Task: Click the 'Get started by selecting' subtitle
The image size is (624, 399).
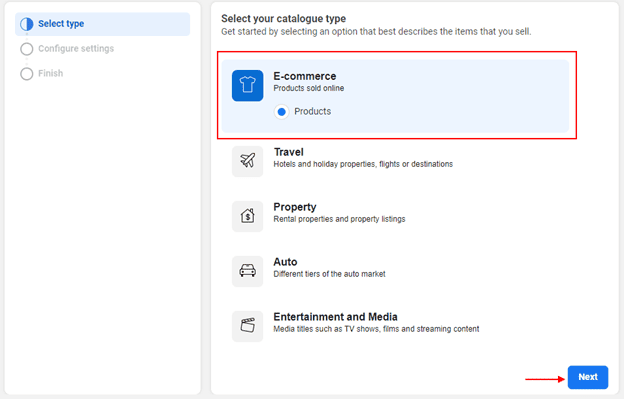Action: click(x=376, y=31)
